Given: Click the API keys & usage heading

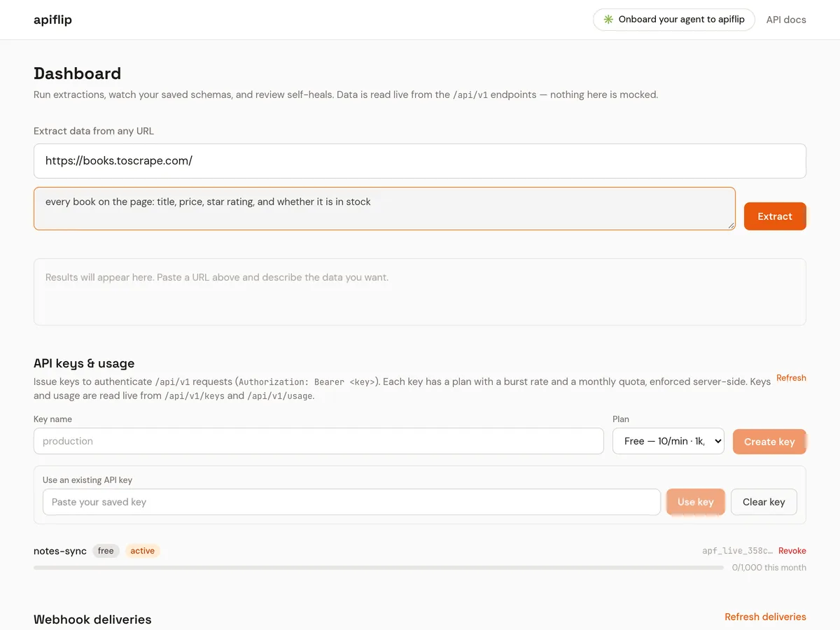Looking at the screenshot, I should coord(84,363).
